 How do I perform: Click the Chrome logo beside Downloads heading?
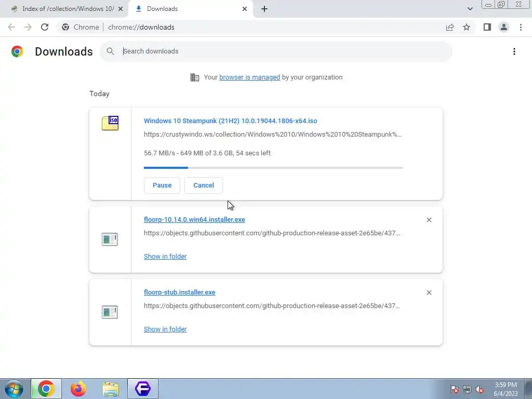17,51
